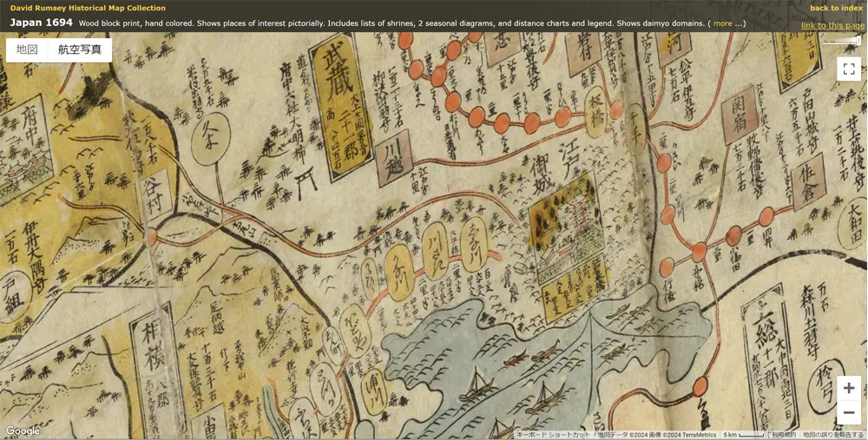Click the map overlay opacity slider handle

[858, 42]
